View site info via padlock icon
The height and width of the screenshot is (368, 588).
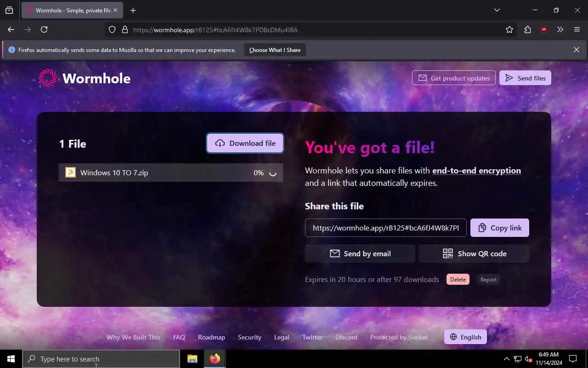pos(124,29)
